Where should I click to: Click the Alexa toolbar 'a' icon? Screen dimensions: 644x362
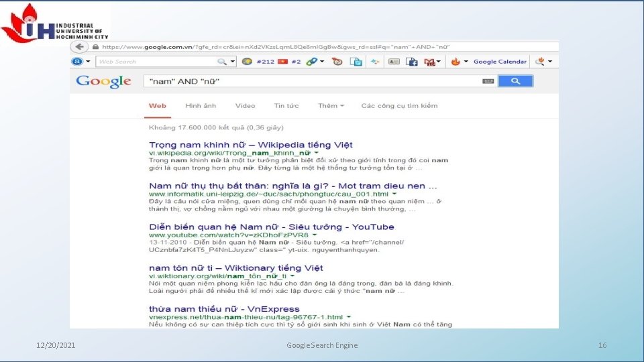coord(76,62)
